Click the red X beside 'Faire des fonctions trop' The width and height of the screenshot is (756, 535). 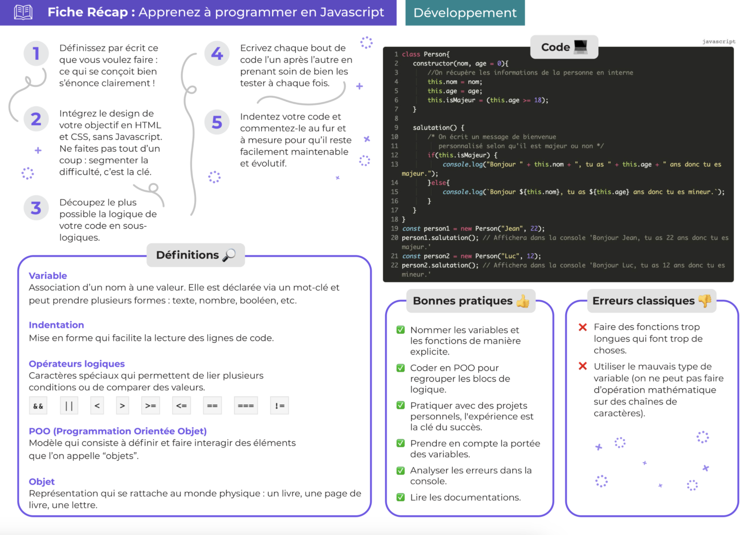(x=583, y=327)
